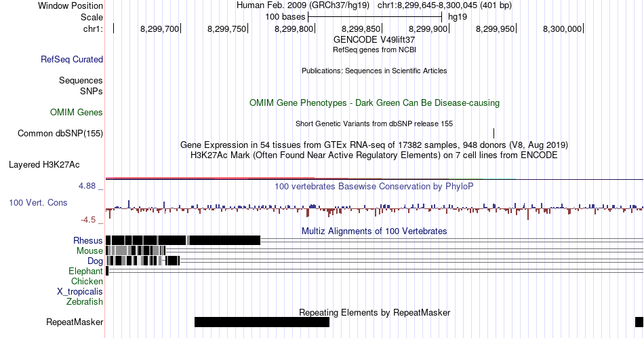
Task: Click the Layered H3K27Ac track label
Action: (44, 165)
